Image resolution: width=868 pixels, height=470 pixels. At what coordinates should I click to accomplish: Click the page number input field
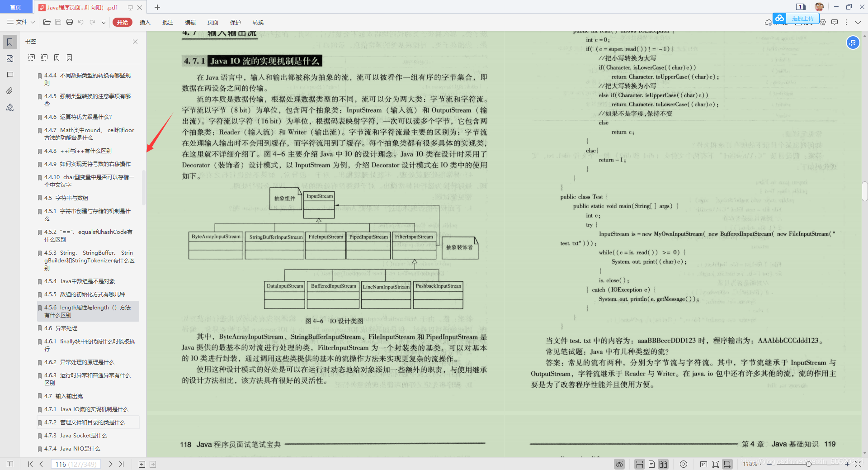[x=75, y=464]
